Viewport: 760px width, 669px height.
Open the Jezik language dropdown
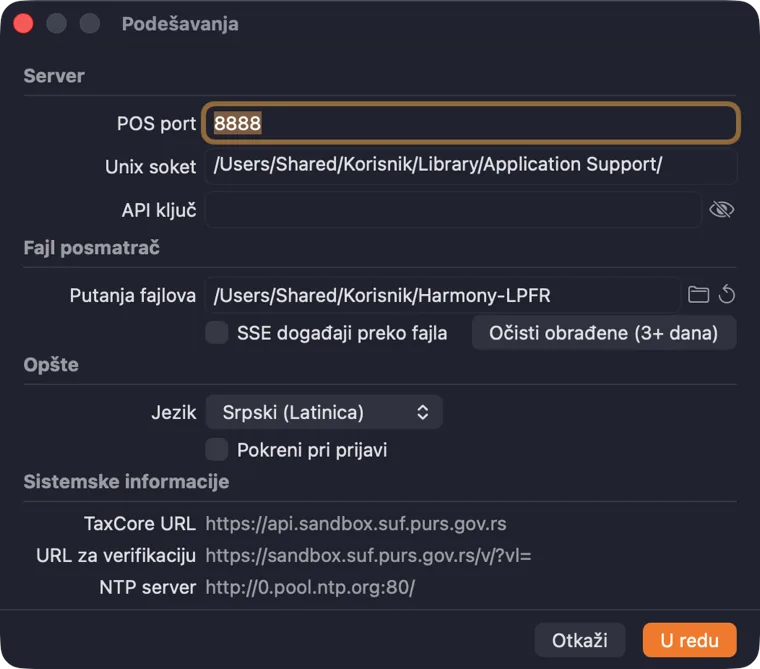[x=324, y=412]
